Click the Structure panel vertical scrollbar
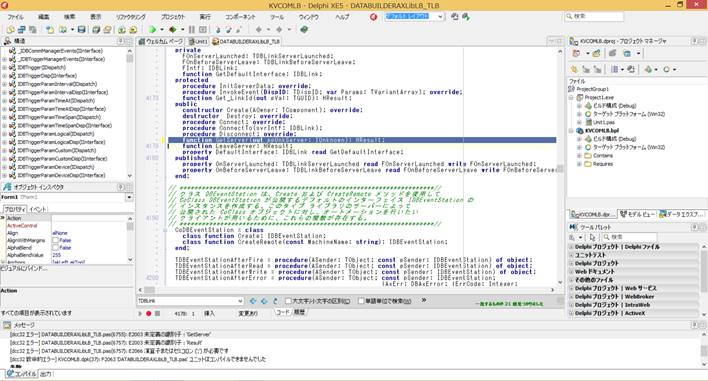This screenshot has height=381, width=708. pos(130,113)
